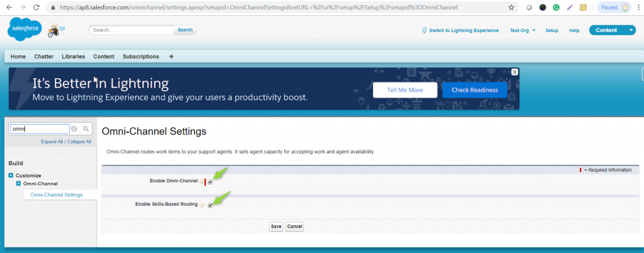The image size is (644, 253).
Task: Close the Lightning banner with X
Action: (x=514, y=72)
